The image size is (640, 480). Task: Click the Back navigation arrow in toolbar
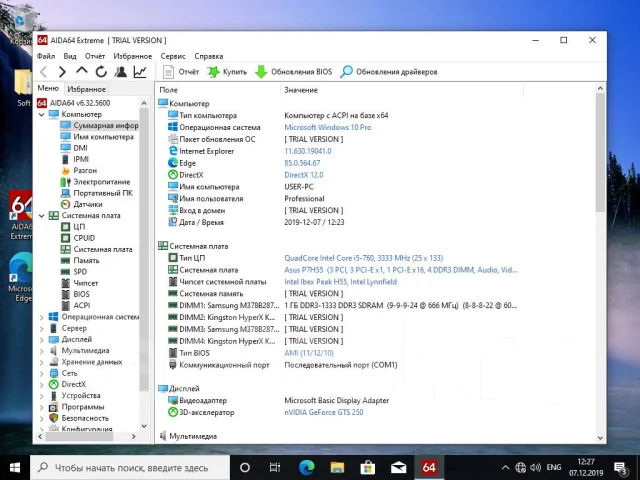tap(44, 72)
